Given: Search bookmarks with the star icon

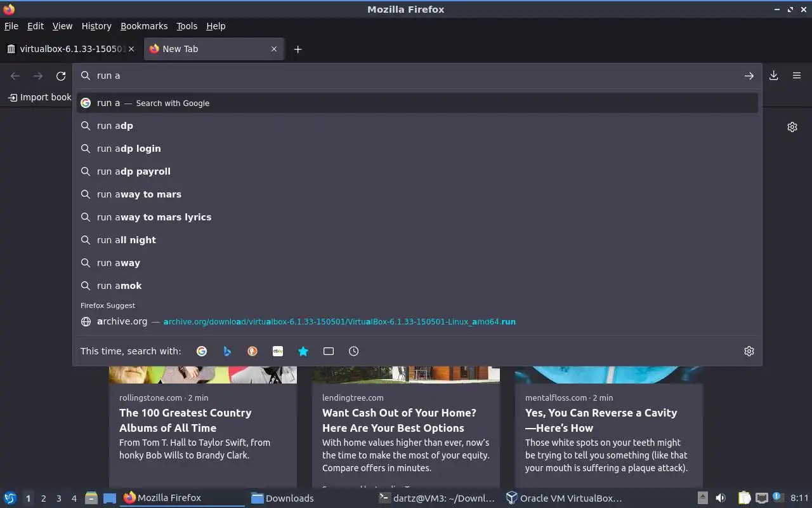Looking at the screenshot, I should tap(303, 351).
